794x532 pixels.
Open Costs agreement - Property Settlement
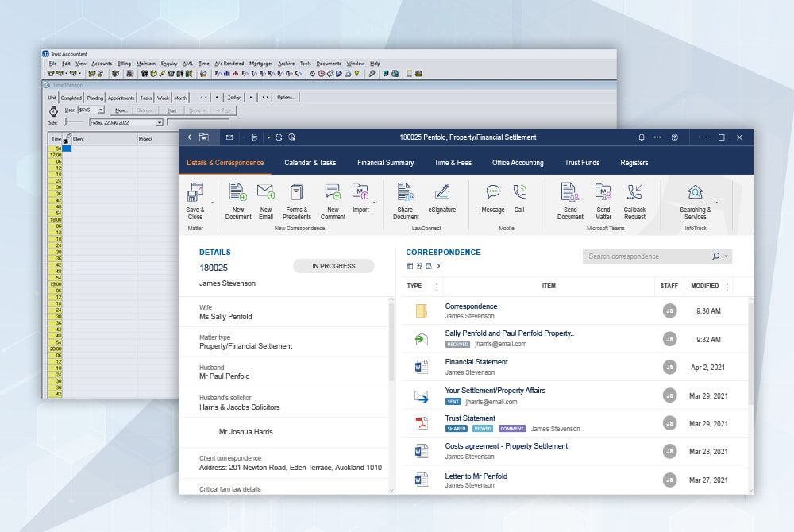click(x=507, y=446)
